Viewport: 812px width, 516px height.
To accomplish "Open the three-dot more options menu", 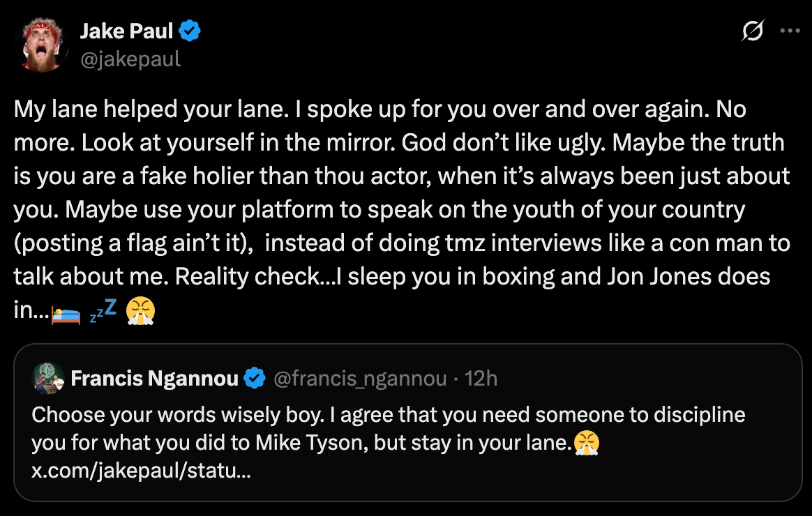I will [790, 31].
